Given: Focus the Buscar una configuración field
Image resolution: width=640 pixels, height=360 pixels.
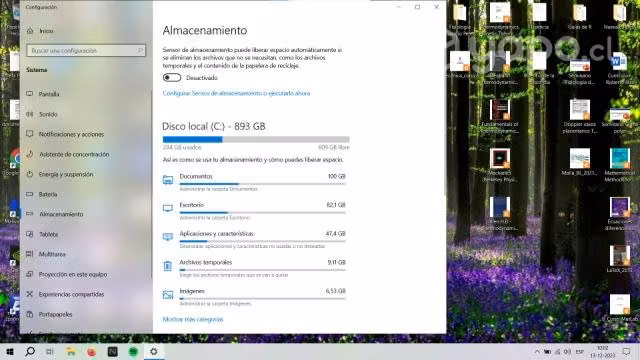Looking at the screenshot, I should [86, 51].
